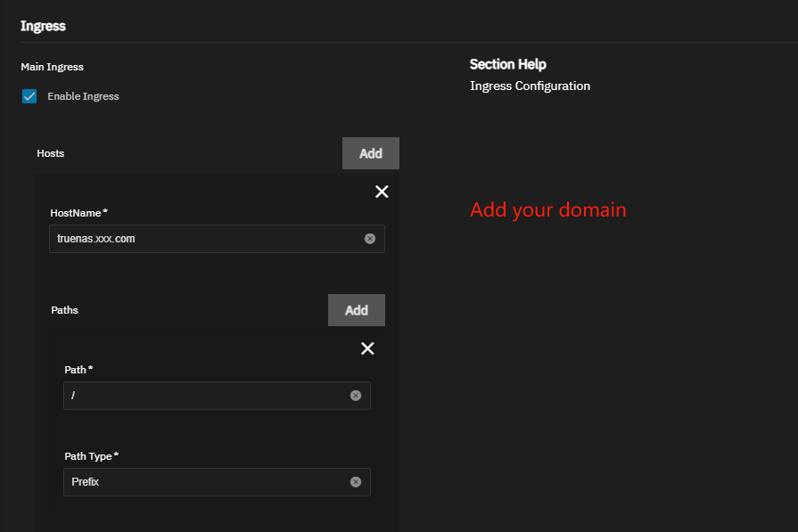Clear the Path field value
The width and height of the screenshot is (798, 532).
pyautogui.click(x=356, y=396)
